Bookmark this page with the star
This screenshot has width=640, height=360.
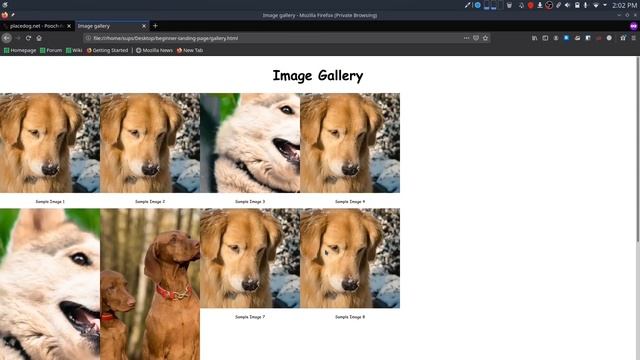(485, 38)
